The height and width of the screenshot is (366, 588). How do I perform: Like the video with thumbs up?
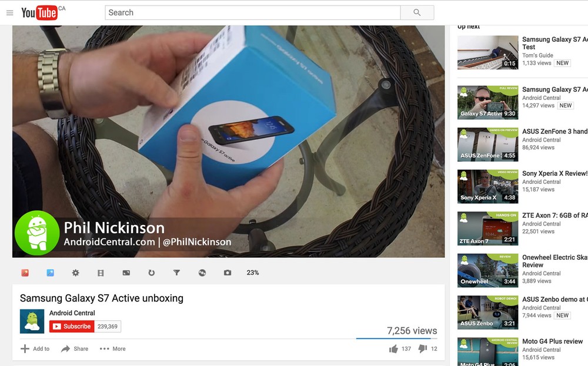tap(393, 349)
